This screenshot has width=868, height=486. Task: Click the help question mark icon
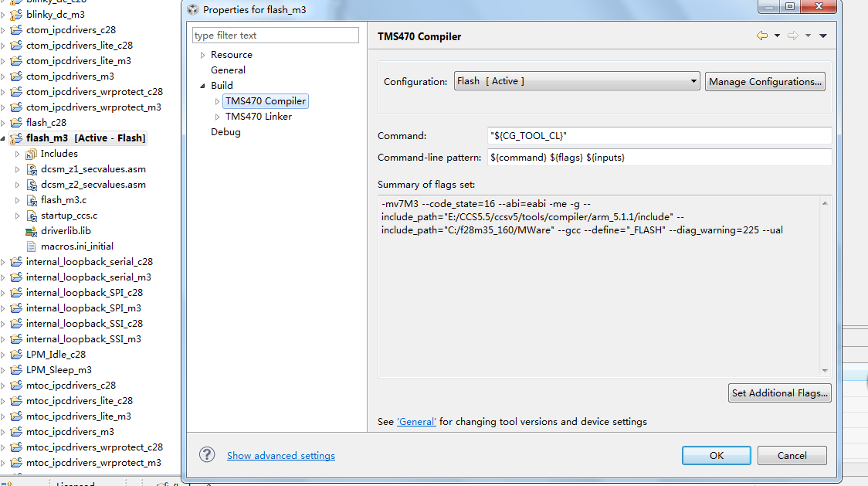207,454
